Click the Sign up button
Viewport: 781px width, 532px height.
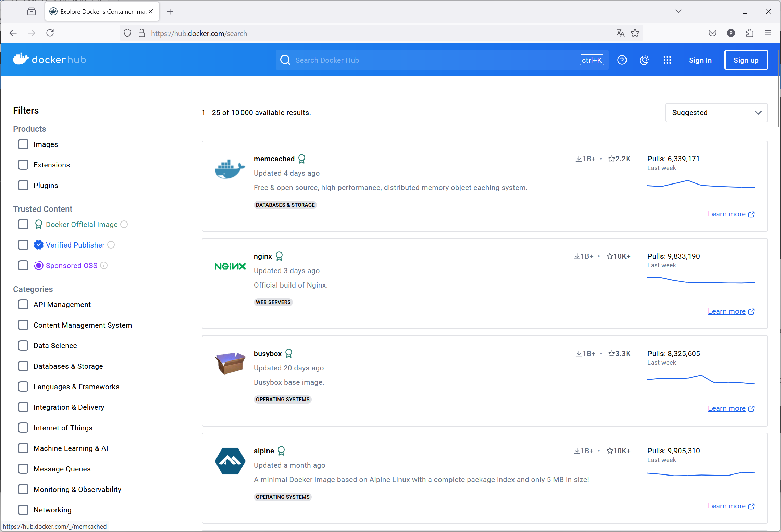[746, 60]
